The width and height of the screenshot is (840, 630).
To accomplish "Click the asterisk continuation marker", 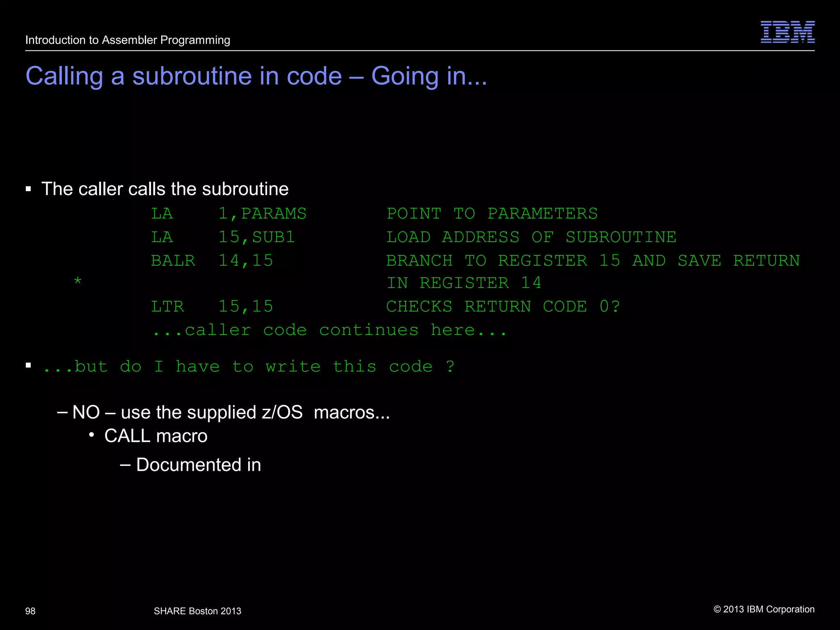I will (x=78, y=281).
